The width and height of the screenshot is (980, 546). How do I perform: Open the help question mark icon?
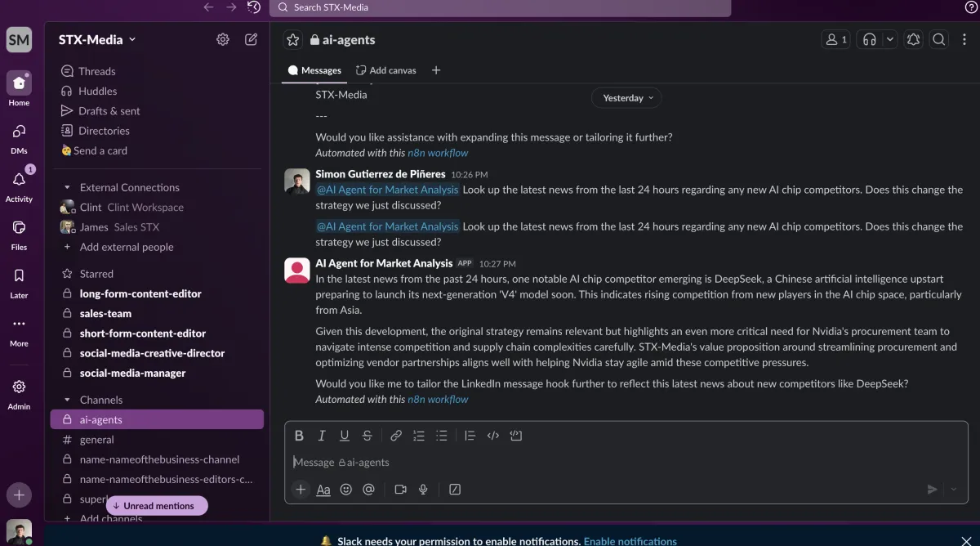(x=971, y=7)
